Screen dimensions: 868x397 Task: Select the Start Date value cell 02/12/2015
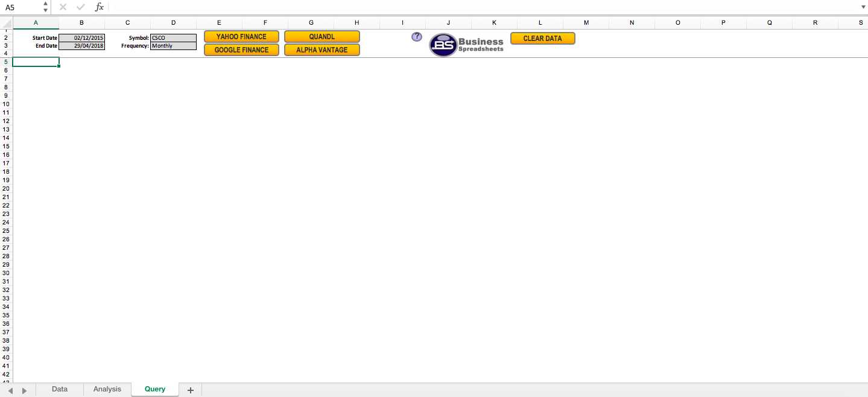point(81,38)
